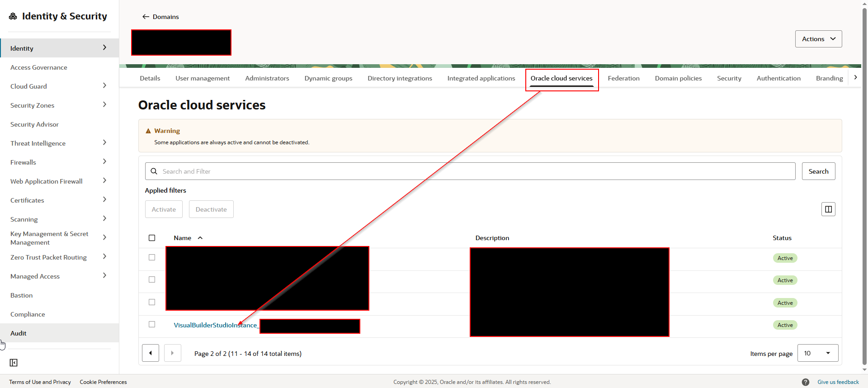This screenshot has height=388, width=868.
Task: Click the Activate button
Action: (x=164, y=209)
